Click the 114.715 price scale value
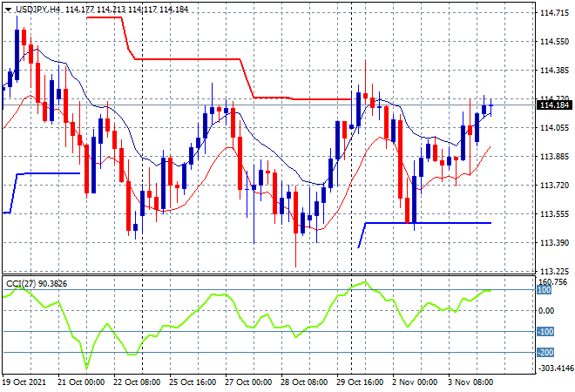The image size is (575, 392). tap(554, 13)
